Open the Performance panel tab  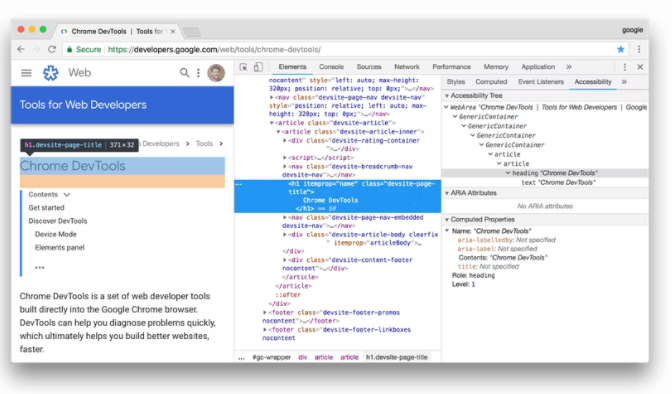pyautogui.click(x=451, y=67)
